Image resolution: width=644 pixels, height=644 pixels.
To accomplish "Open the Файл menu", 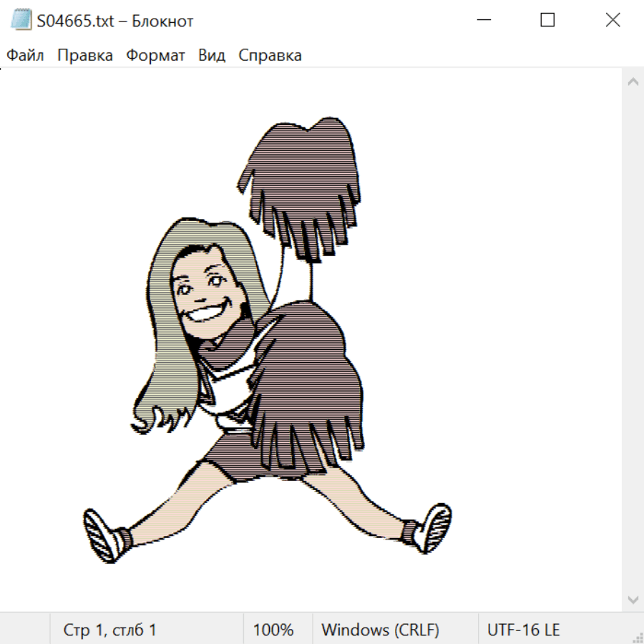I will click(x=25, y=56).
